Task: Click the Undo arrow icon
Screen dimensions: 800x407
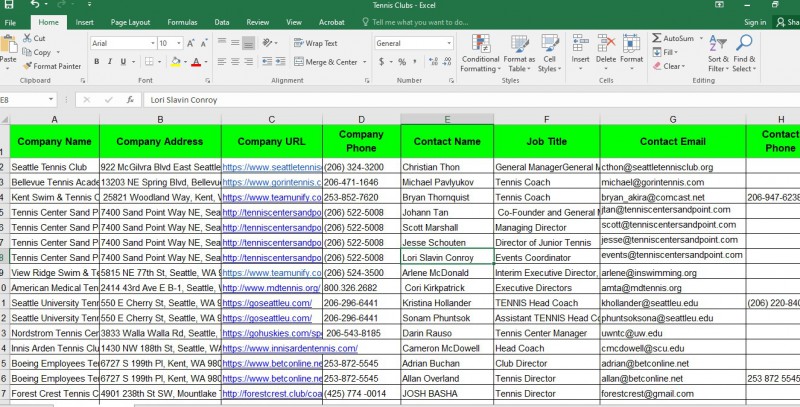Action: pyautogui.click(x=35, y=5)
